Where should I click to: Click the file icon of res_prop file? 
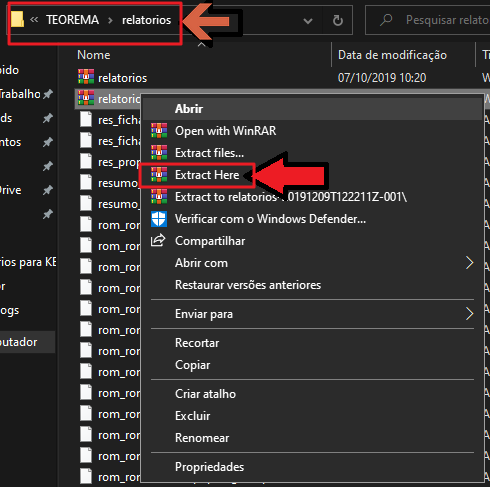tap(86, 161)
